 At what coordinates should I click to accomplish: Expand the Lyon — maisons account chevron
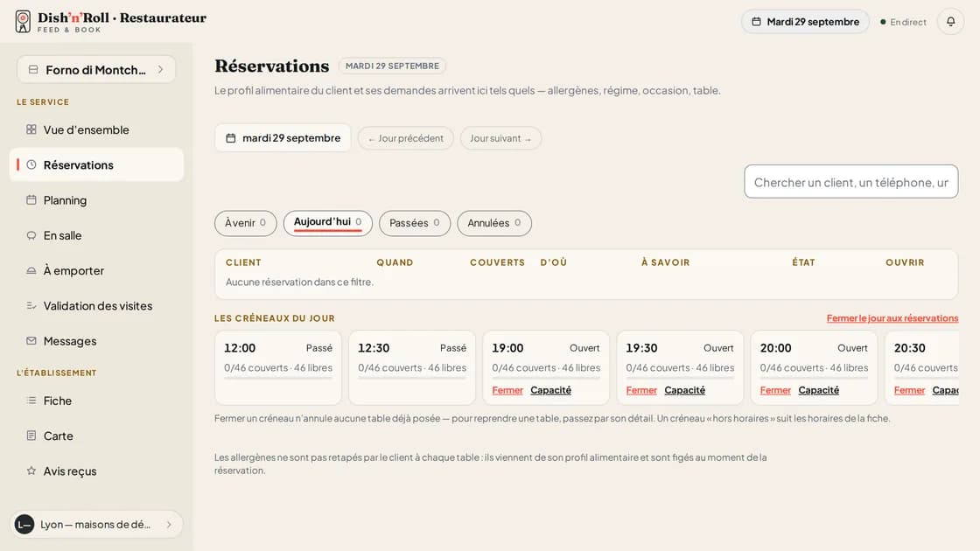point(169,524)
